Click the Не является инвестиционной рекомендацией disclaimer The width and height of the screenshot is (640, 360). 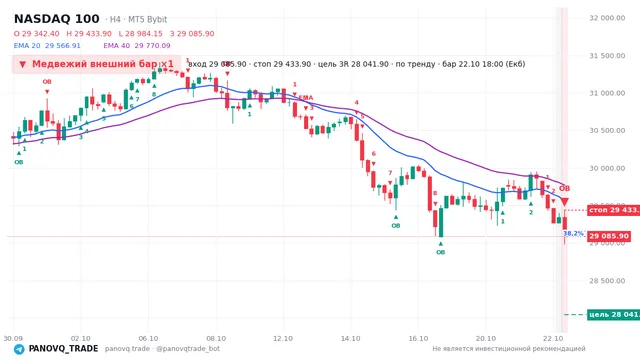[509, 349]
